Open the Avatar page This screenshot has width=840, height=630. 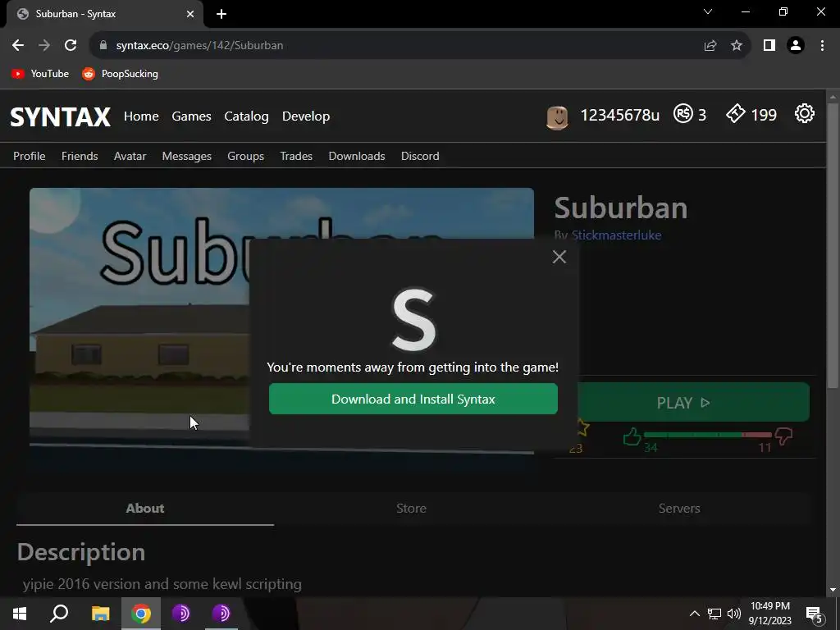[x=130, y=156]
